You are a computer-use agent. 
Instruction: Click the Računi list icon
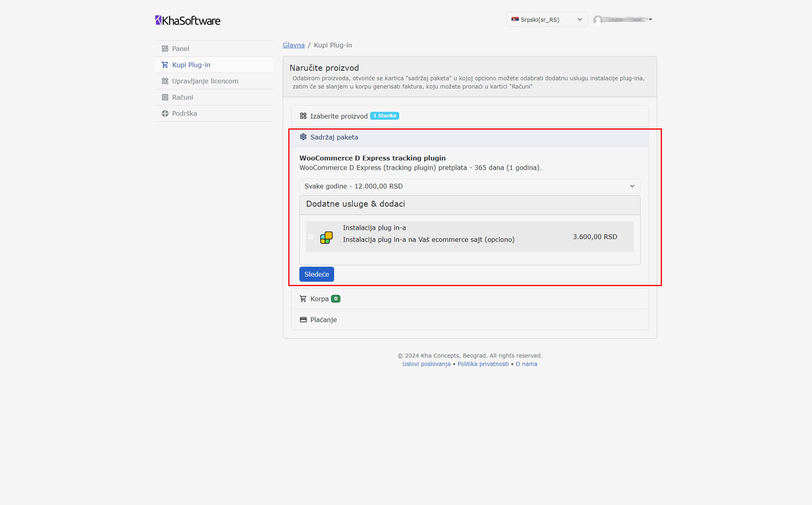click(x=165, y=97)
